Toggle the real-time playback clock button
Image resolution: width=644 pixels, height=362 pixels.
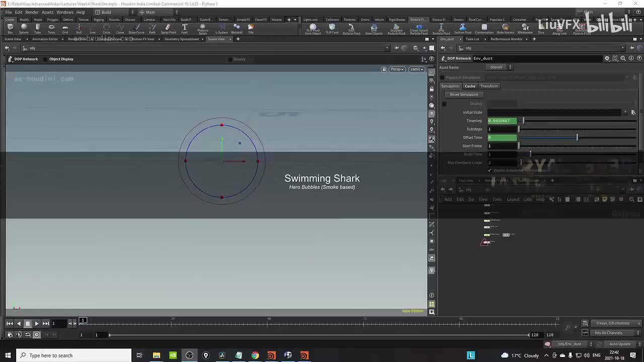36,334
